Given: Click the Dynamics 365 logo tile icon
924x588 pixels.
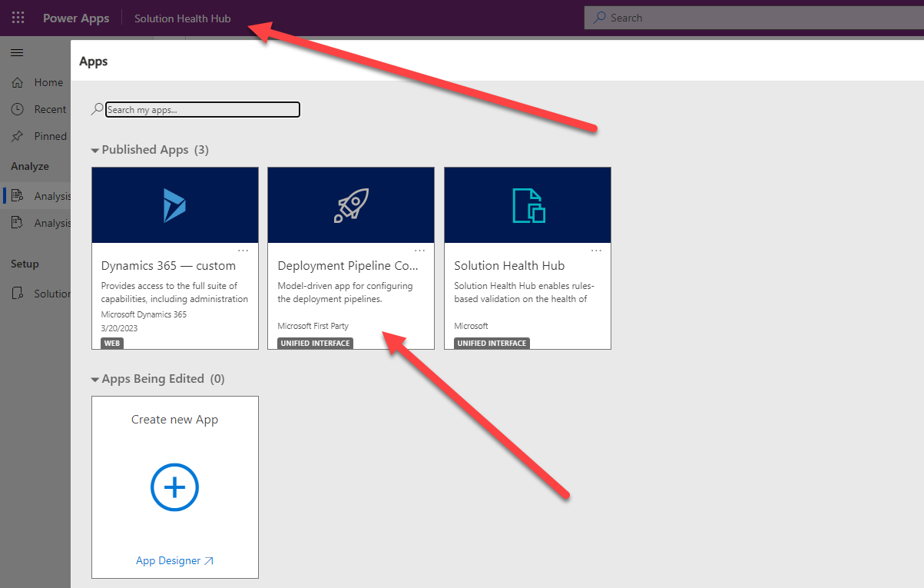Looking at the screenshot, I should click(174, 205).
